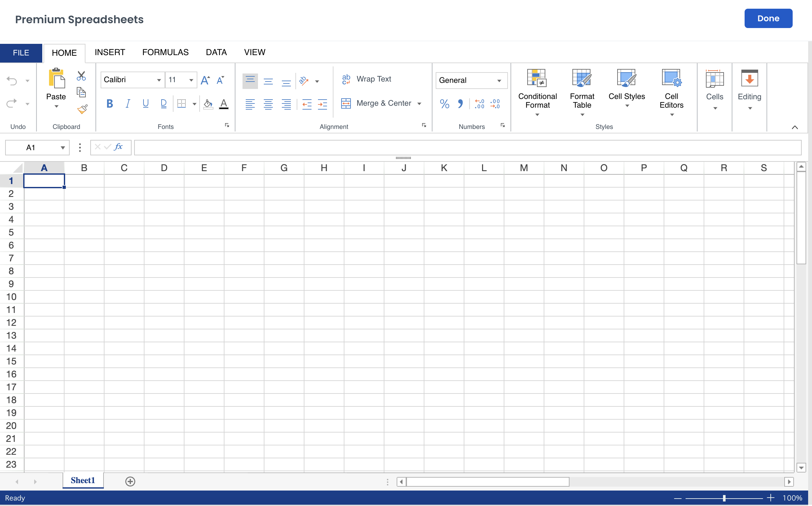This screenshot has height=506, width=812.
Task: Click the formula bar input field
Action: (x=467, y=148)
